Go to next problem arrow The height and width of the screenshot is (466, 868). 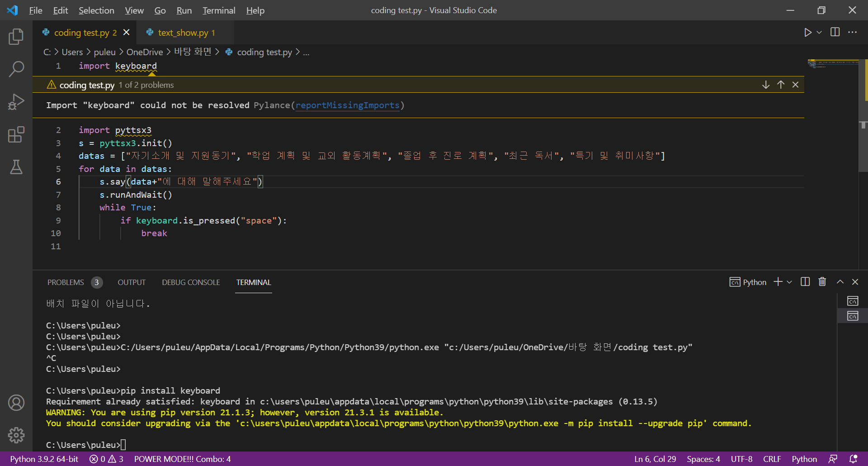(766, 85)
